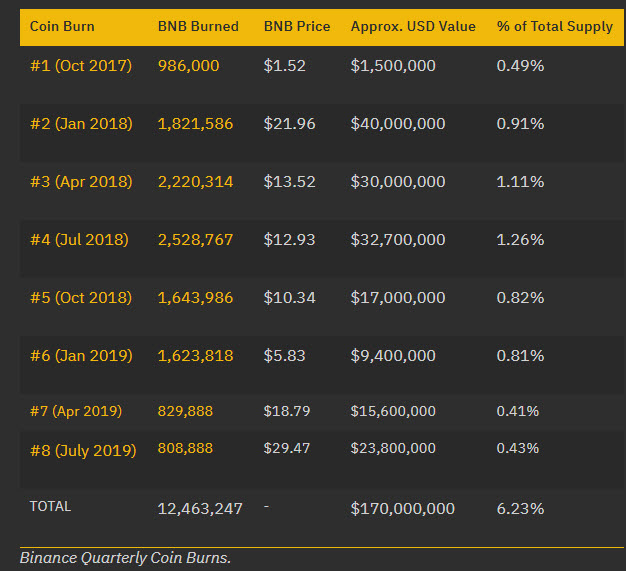The image size is (626, 571).
Task: Select the '#8 (July 2019)' burn row label
Action: point(83,451)
